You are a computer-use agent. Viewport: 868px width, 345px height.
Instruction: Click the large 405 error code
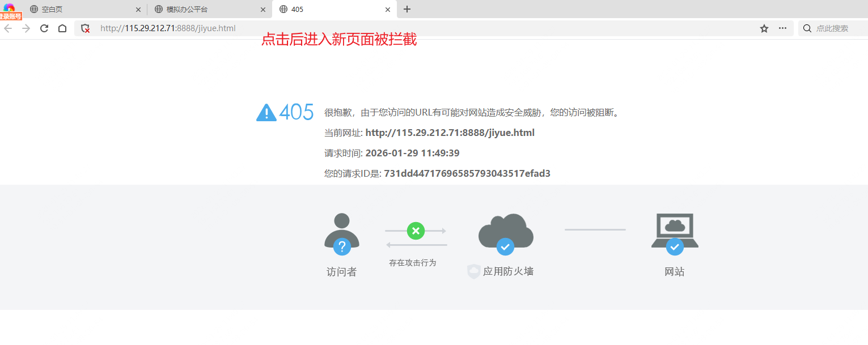[297, 112]
